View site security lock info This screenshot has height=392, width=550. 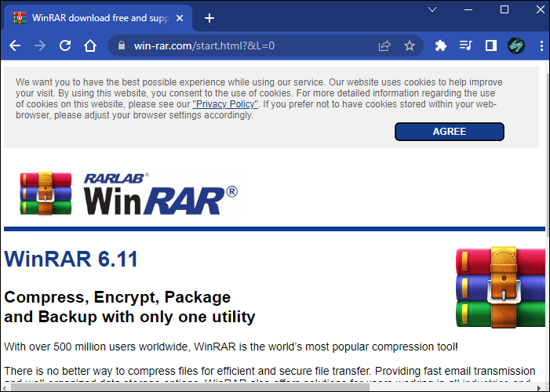click(x=122, y=45)
